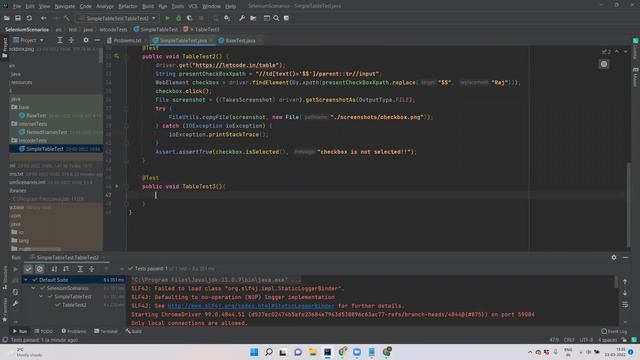Open the Terminal tool window tab
Screen dimensions: 640x360
106,331
